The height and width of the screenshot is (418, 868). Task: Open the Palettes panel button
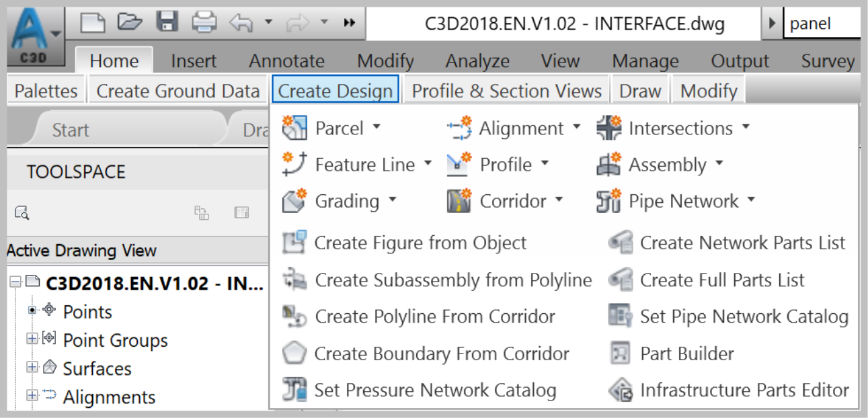point(46,91)
